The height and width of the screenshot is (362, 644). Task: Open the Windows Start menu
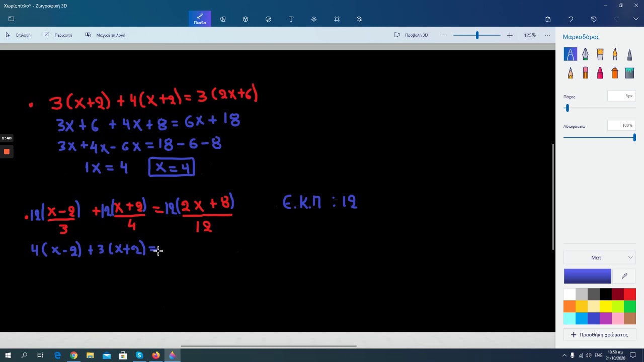8,355
